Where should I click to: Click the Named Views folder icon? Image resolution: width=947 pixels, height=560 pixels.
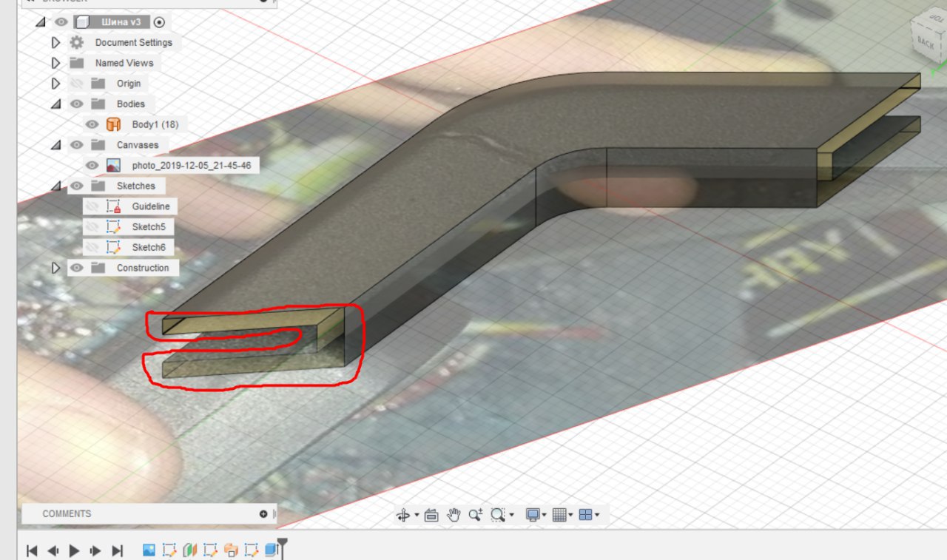click(x=77, y=63)
